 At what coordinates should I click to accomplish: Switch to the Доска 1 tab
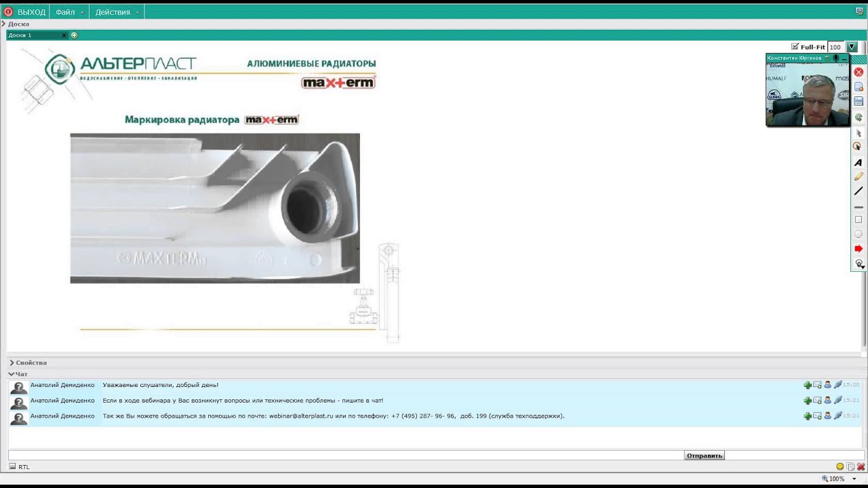34,35
